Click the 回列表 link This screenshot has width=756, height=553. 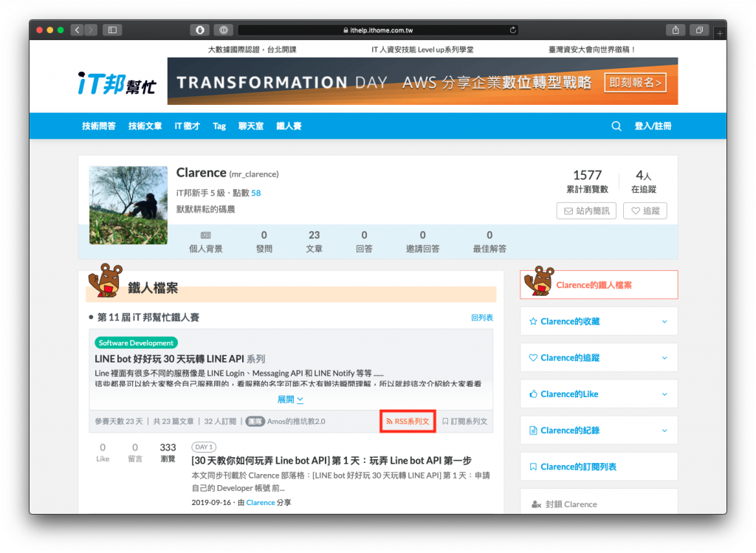coord(482,317)
